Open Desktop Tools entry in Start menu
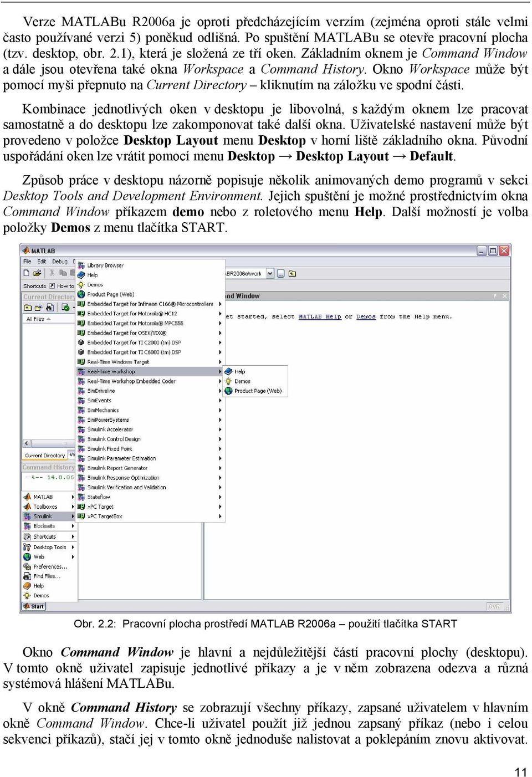Screen dimensions: 532x777 click(49, 547)
